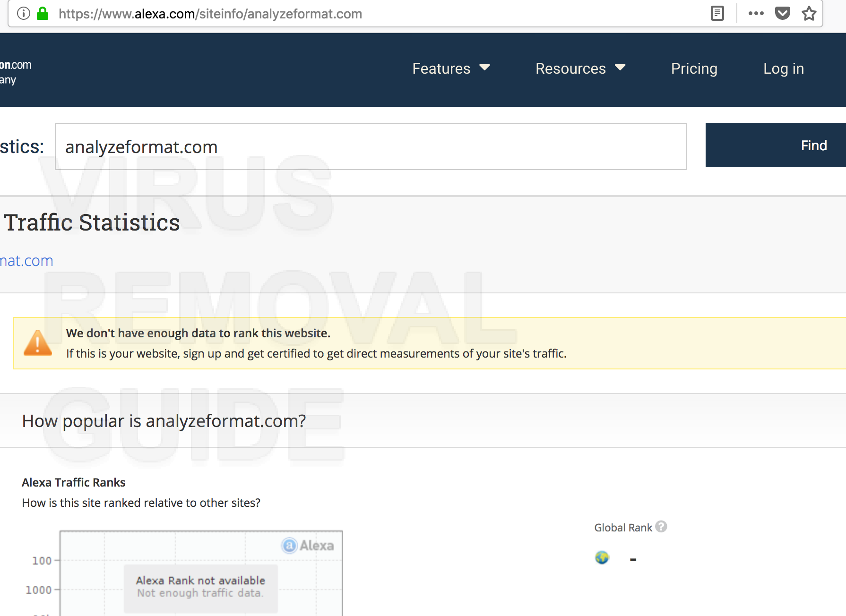
Task: Bookmark this page with the star icon
Action: (x=809, y=13)
